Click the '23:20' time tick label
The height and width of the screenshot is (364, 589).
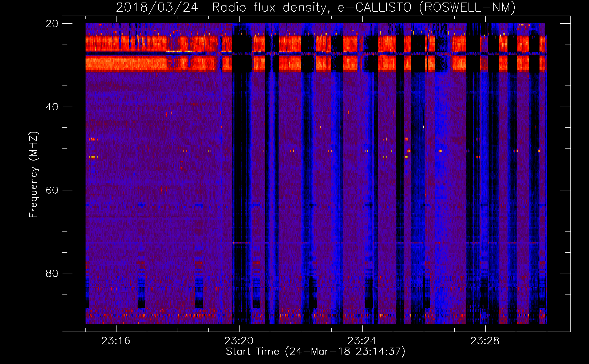click(x=239, y=341)
